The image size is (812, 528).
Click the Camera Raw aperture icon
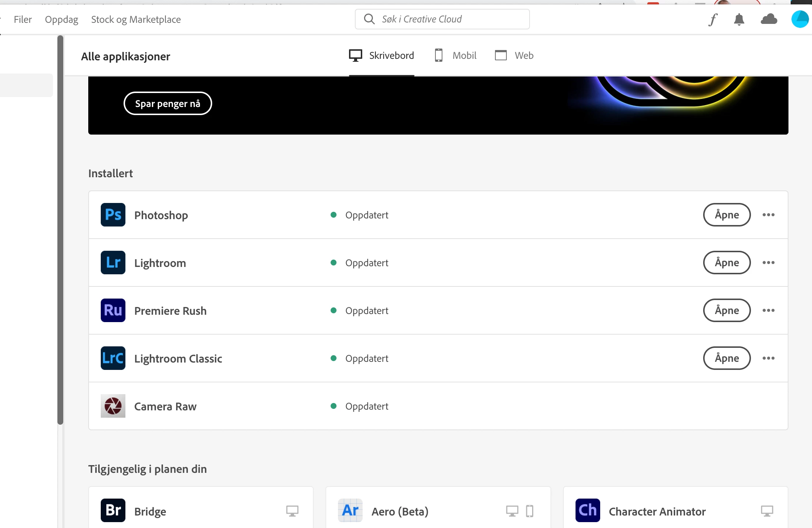[113, 406]
